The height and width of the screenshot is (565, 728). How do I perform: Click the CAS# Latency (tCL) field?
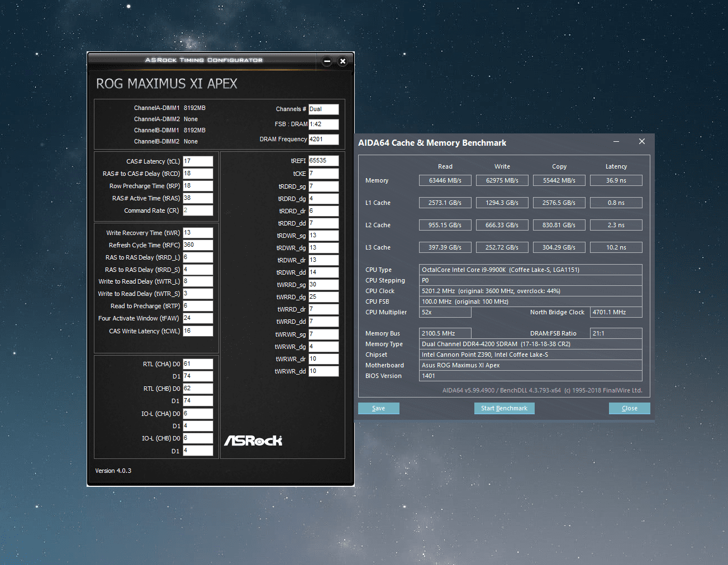[198, 161]
